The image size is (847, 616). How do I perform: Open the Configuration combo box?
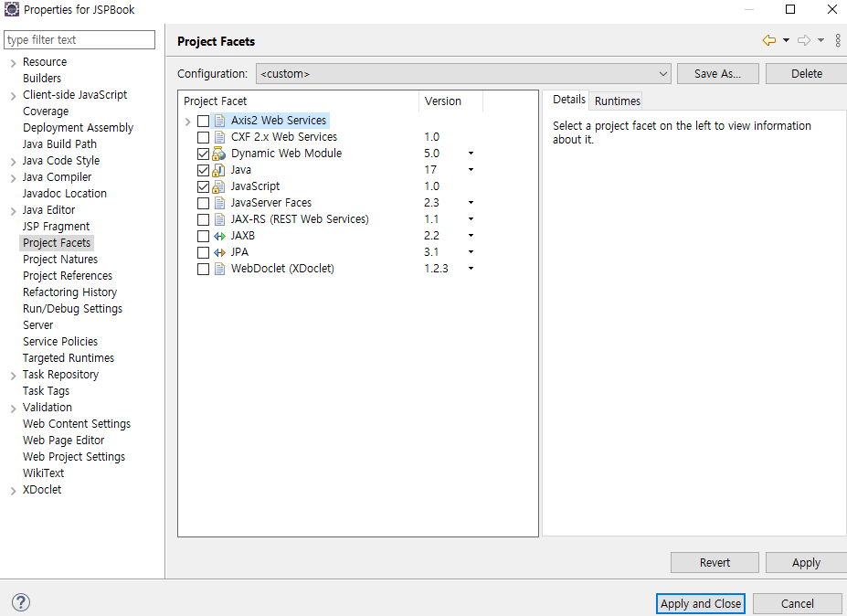tap(463, 73)
